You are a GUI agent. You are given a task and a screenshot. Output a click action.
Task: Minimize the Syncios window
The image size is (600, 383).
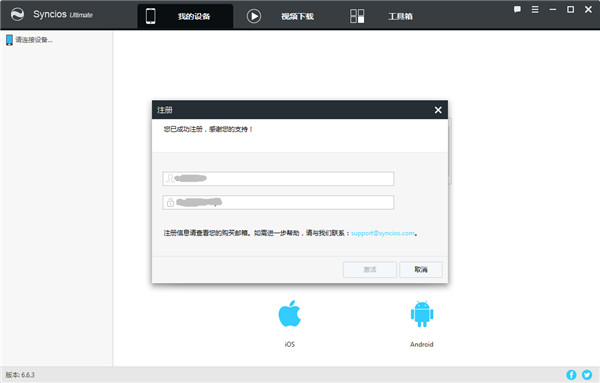tap(553, 10)
